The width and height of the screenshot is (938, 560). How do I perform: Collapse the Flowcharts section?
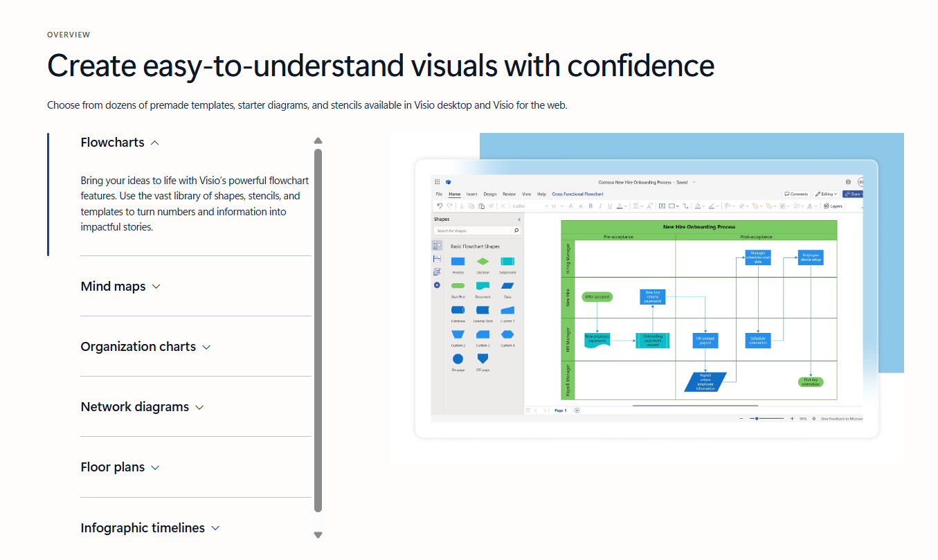[x=120, y=143]
